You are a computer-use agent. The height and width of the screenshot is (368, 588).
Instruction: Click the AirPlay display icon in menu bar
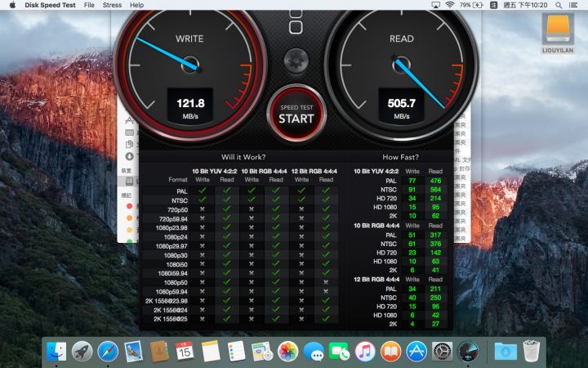pos(436,5)
